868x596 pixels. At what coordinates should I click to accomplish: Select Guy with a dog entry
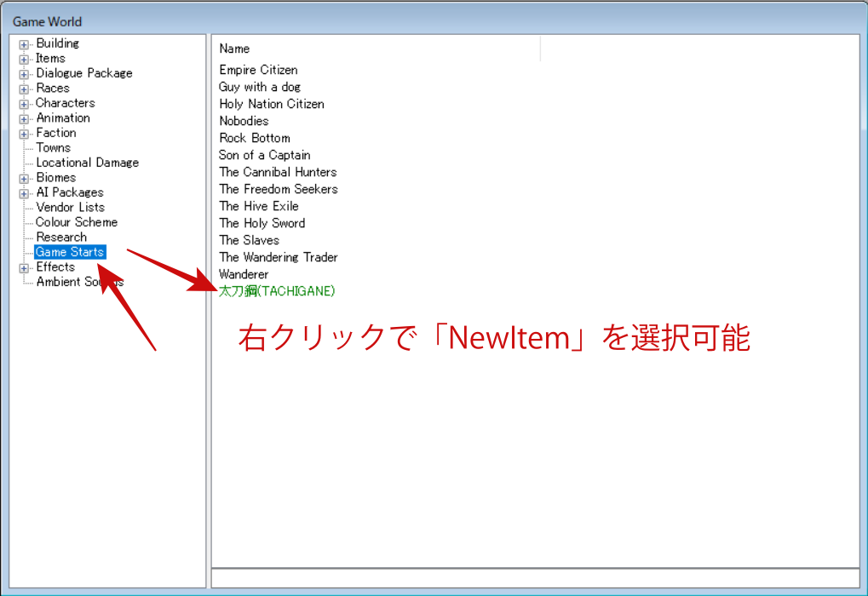(x=260, y=87)
